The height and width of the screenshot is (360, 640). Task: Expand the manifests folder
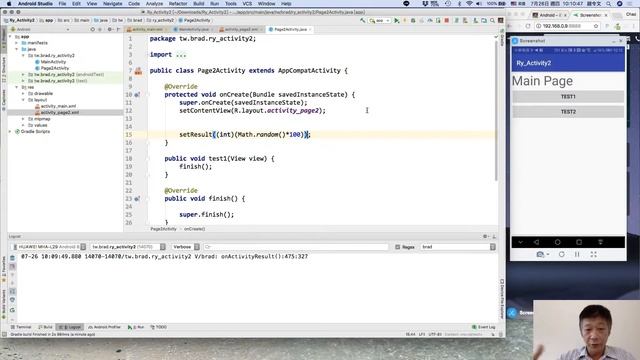[x=17, y=42]
